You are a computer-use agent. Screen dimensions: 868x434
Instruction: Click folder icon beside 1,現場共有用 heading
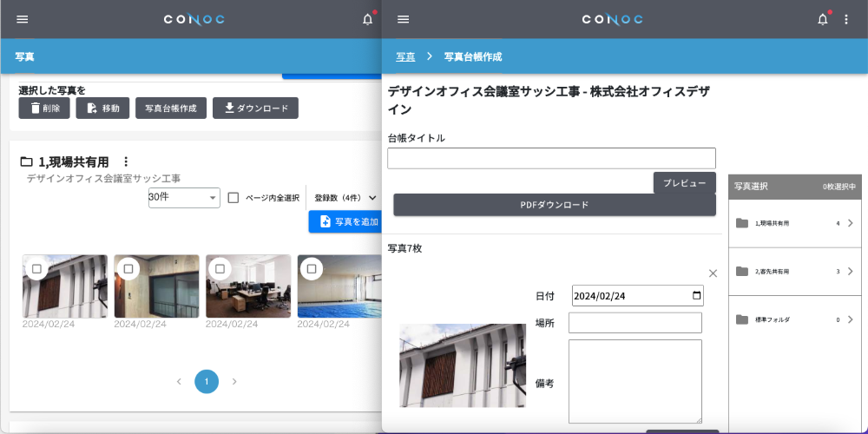tap(26, 161)
